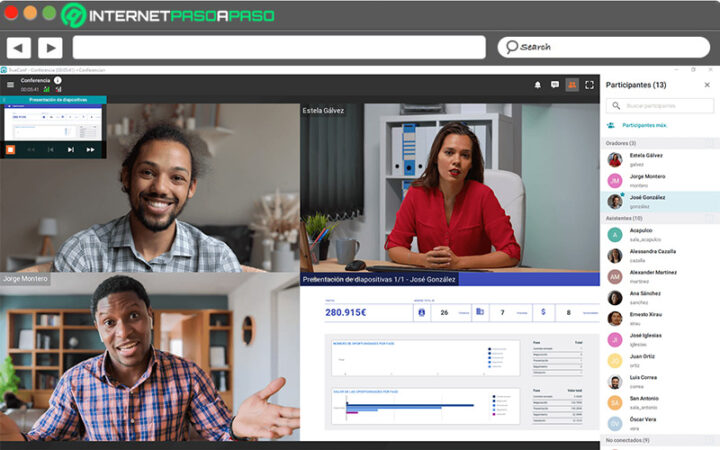Close the Participantes panel
Viewport: 720px width, 450px height.
(x=707, y=85)
